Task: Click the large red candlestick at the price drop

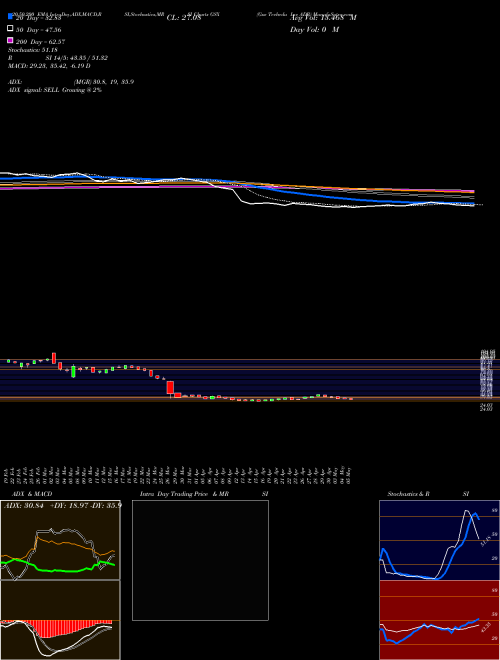Action: tap(170, 388)
